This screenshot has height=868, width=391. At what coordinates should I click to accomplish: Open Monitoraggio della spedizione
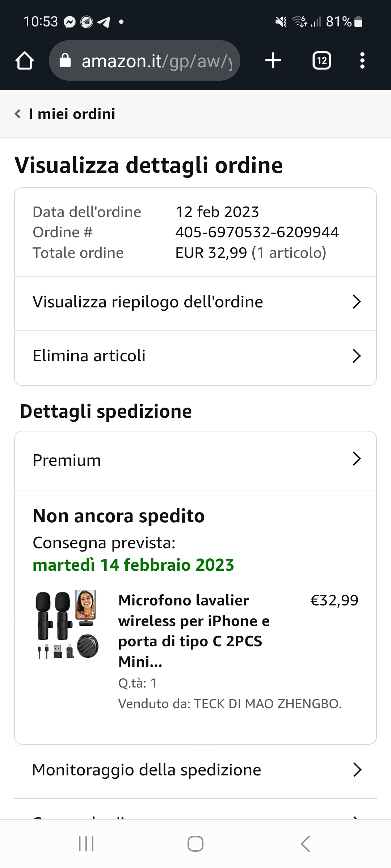pos(195,770)
